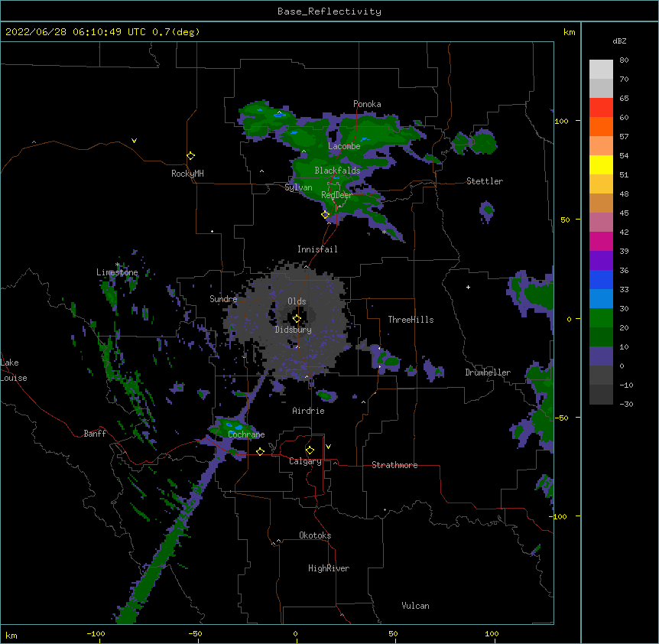659x644 pixels.
Task: Click the Stettler city label
Action: coord(485,181)
